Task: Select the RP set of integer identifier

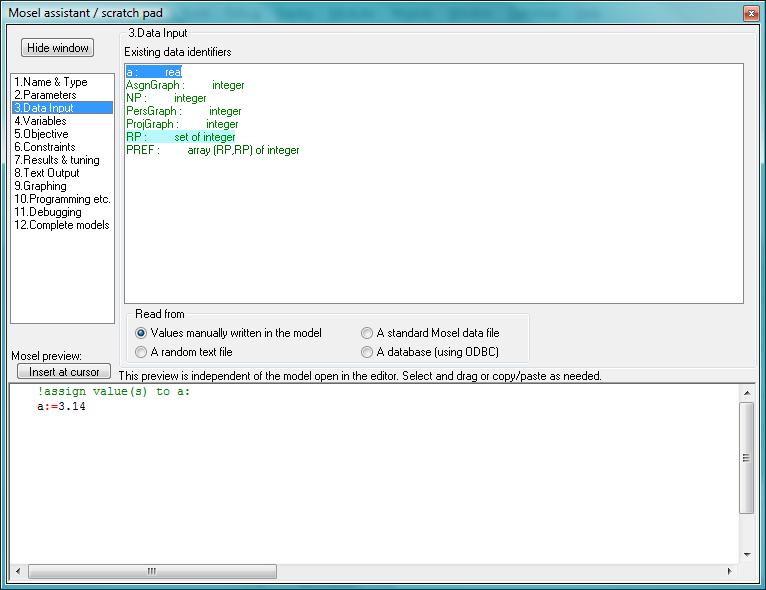Action: click(x=181, y=137)
